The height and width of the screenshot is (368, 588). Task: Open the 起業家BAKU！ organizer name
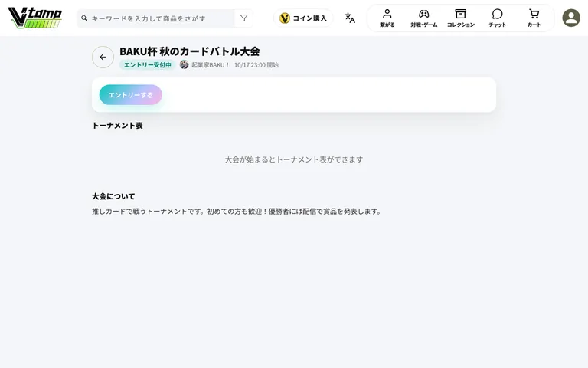tap(211, 65)
